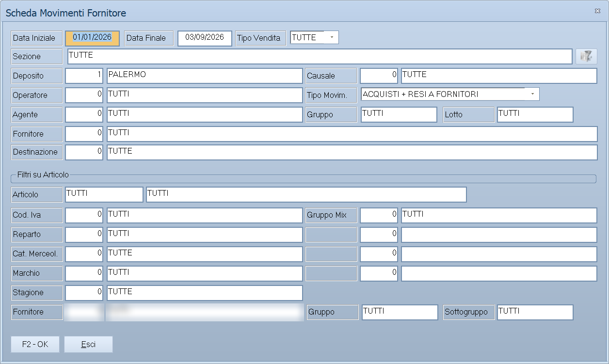Image resolution: width=609 pixels, height=364 pixels.
Task: Click the Gruppo Mix code field
Action: pos(379,215)
